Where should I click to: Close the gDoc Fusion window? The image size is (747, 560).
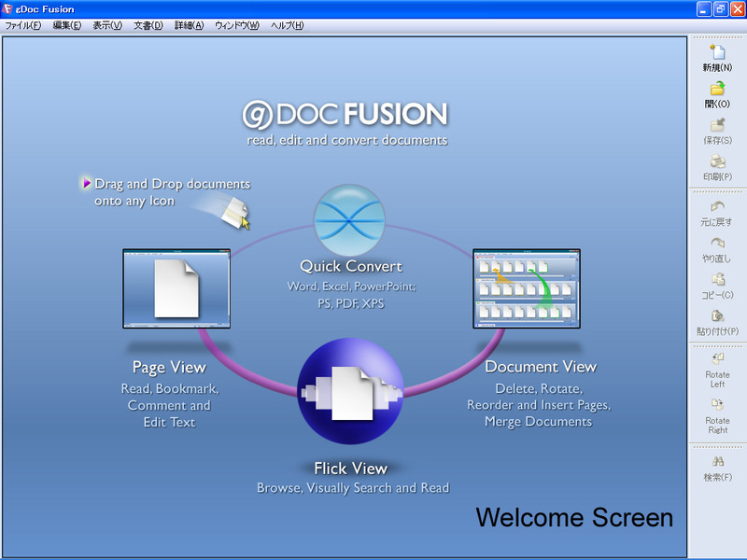pyautogui.click(x=738, y=9)
